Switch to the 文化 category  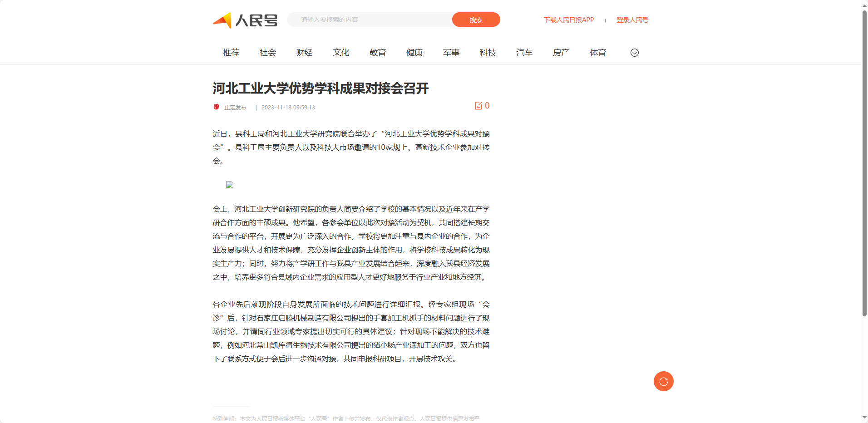point(341,53)
